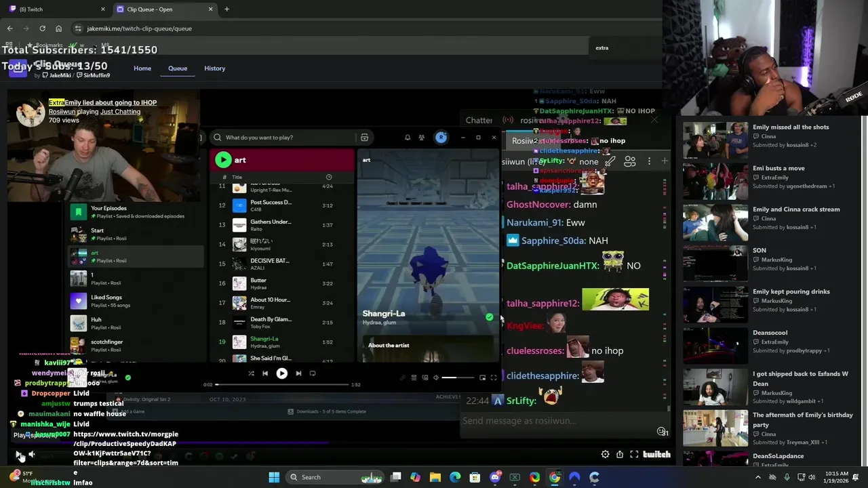868x488 pixels.
Task: Open the 10:15 AM clock in system tray
Action: [x=837, y=477]
